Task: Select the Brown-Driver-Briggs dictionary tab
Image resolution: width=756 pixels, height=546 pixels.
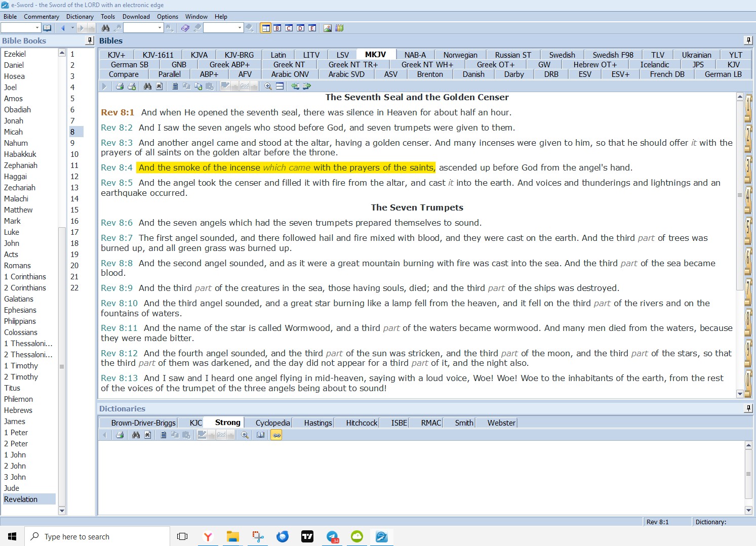Action: (x=143, y=423)
